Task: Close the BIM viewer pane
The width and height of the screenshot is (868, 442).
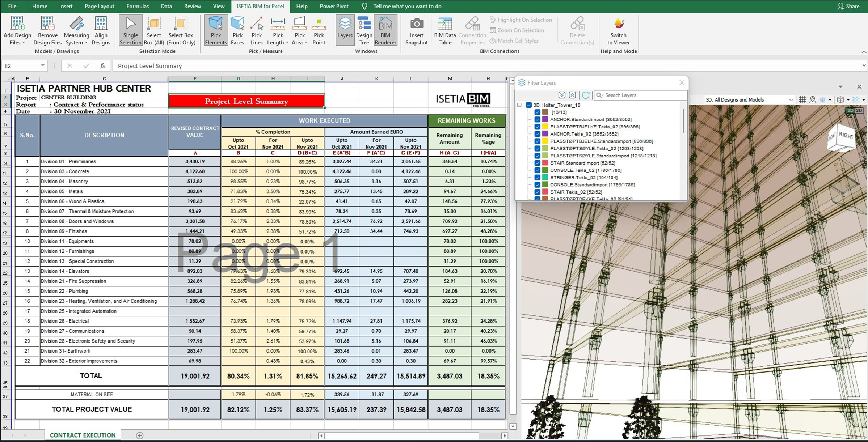Action: pos(859,87)
